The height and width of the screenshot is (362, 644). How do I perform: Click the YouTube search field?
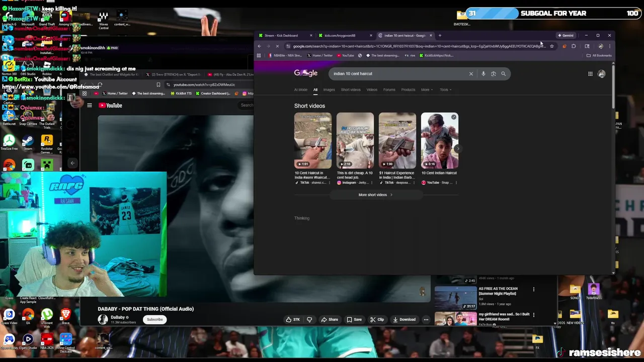coord(247,105)
